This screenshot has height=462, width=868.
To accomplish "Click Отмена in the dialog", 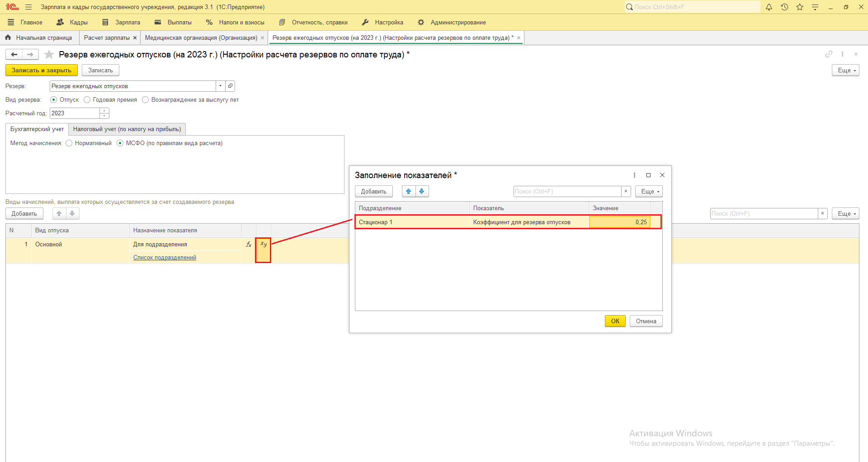I will point(646,321).
